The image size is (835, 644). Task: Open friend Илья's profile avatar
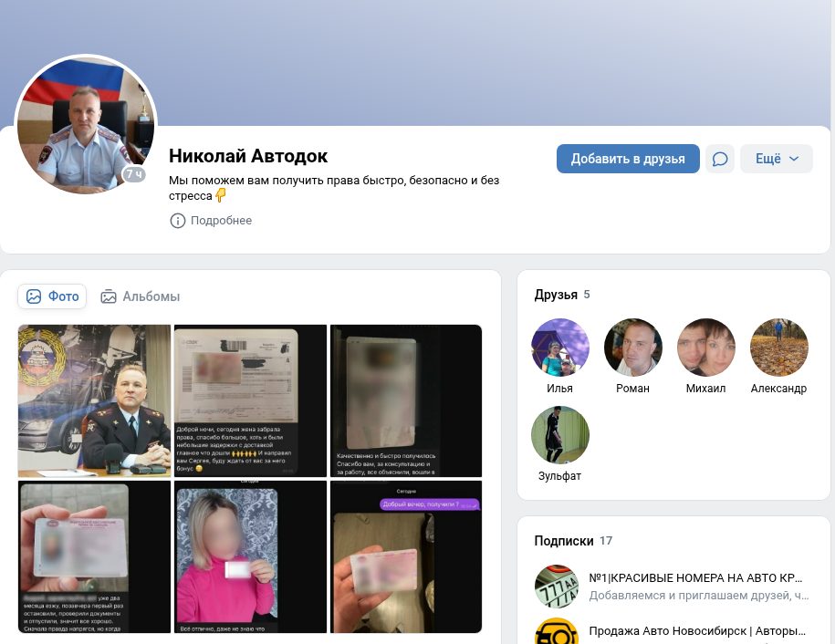(560, 348)
